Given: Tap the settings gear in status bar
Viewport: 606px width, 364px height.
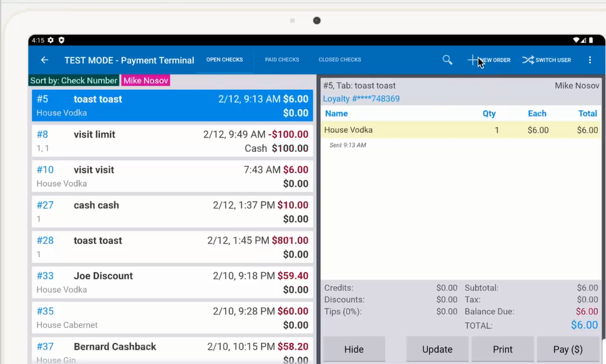Looking at the screenshot, I should (x=50, y=40).
